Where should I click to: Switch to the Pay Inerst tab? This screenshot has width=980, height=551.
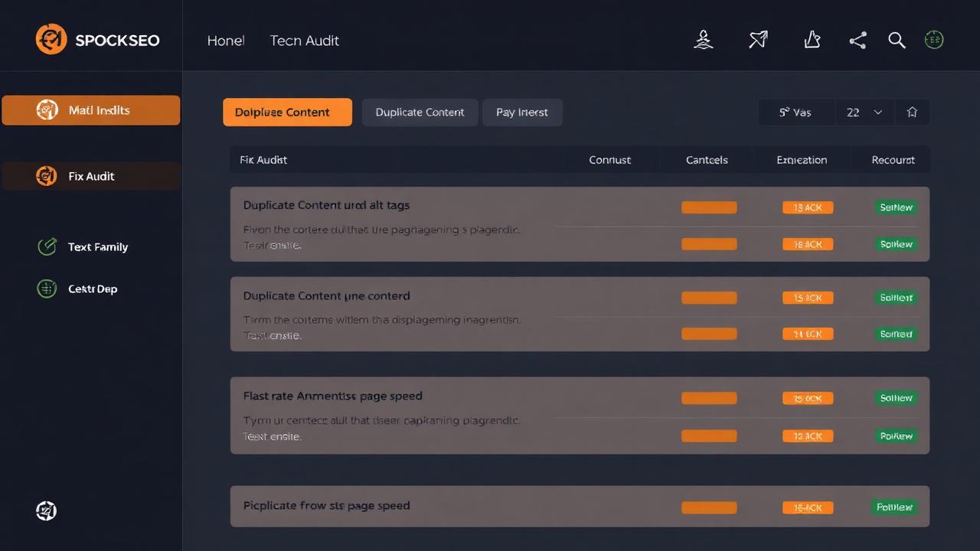pos(522,112)
